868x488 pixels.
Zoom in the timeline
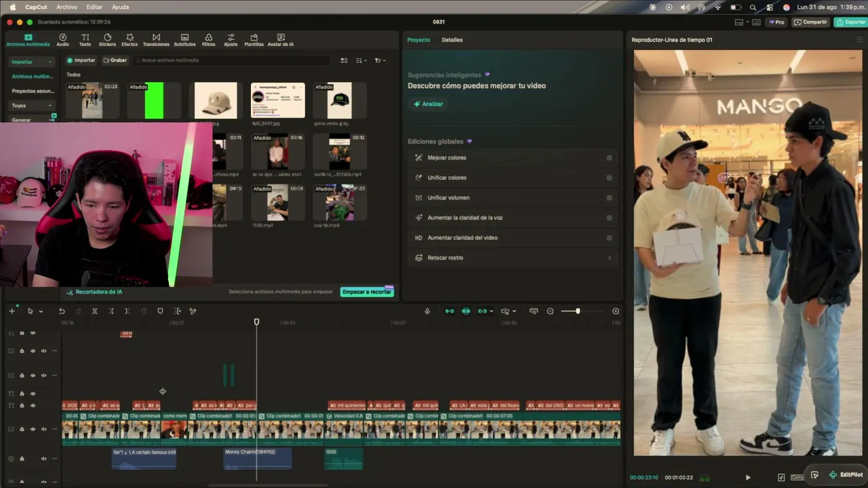[616, 311]
